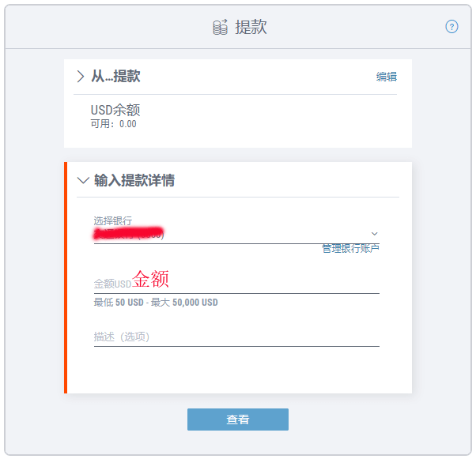Image resolution: width=476 pixels, height=459 pixels.
Task: Click the 最低 50 USD limit hint
Action: coord(156,303)
